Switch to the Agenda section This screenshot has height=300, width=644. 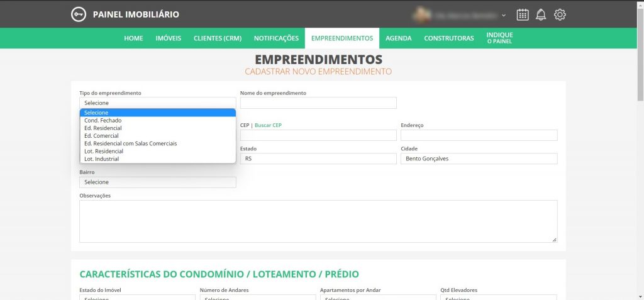[398, 38]
